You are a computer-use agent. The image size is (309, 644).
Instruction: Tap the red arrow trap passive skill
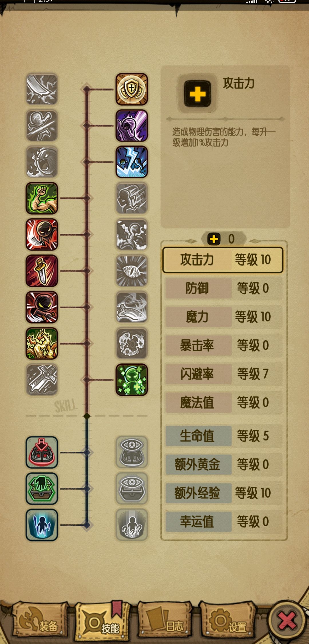pos(42,452)
